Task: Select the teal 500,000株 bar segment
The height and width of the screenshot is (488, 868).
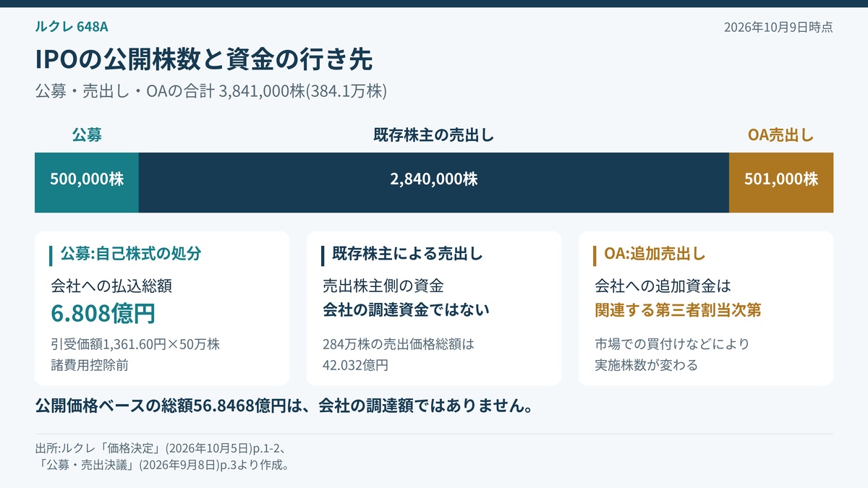Action: click(87, 182)
